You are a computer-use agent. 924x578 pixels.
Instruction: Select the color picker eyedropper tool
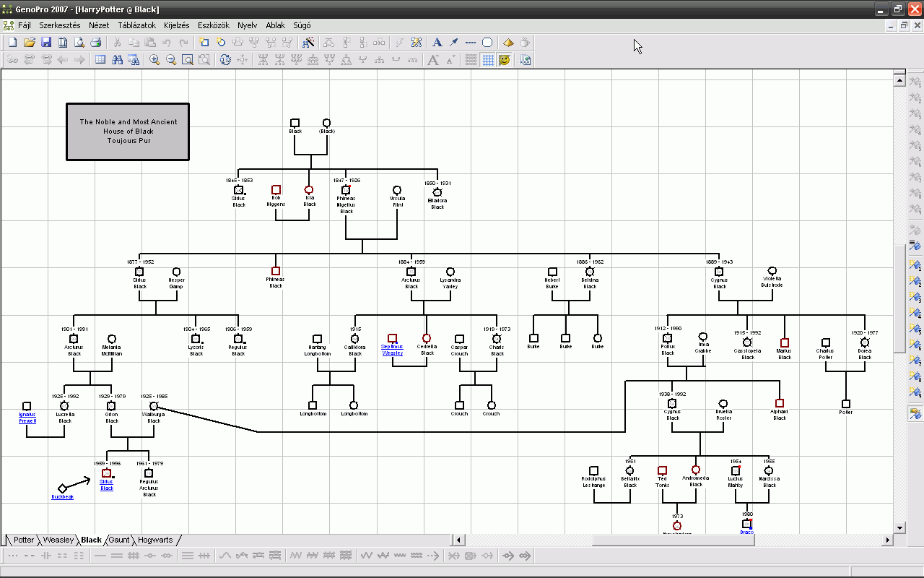(454, 43)
